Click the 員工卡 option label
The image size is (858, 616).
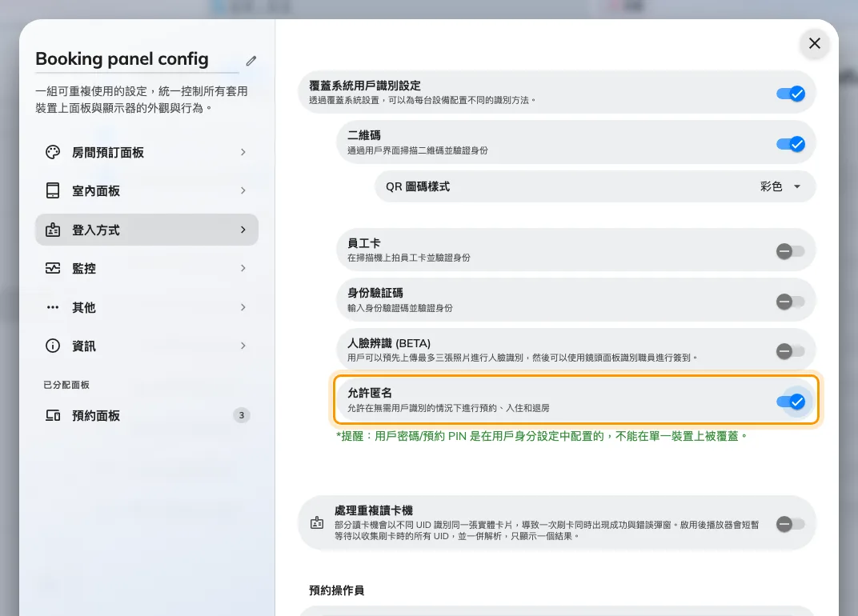coord(364,243)
